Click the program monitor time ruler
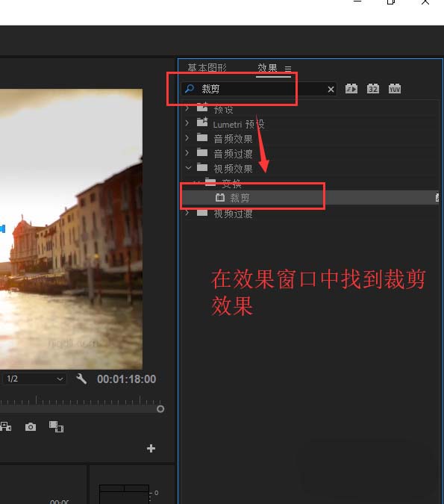The width and height of the screenshot is (444, 504). (81, 400)
